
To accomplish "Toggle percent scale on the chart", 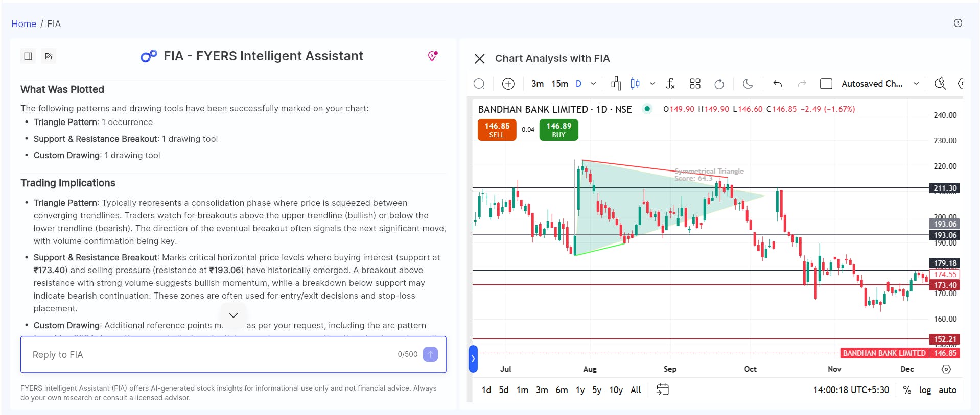I will tap(907, 390).
